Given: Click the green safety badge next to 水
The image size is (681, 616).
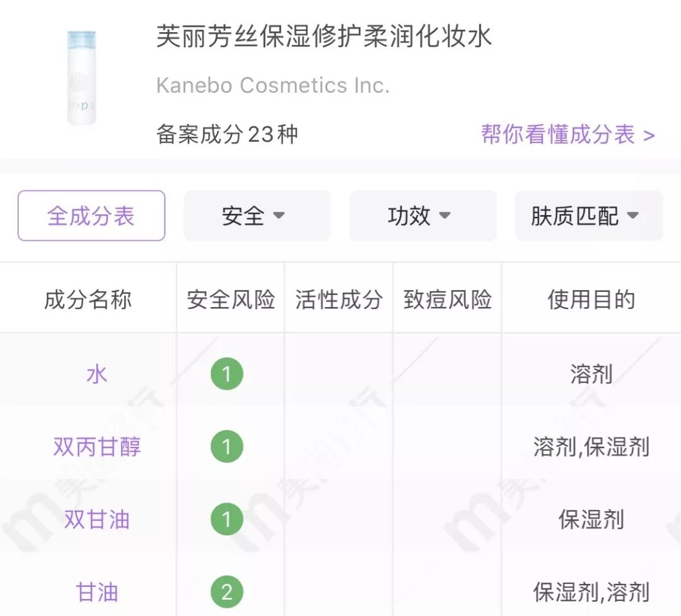Looking at the screenshot, I should pos(227,373).
